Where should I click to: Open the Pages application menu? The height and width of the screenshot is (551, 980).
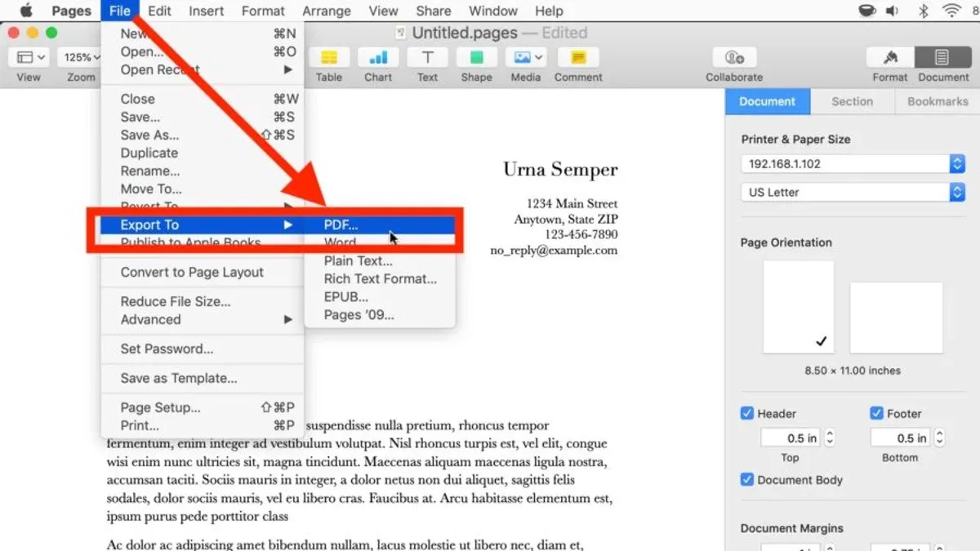(x=71, y=11)
